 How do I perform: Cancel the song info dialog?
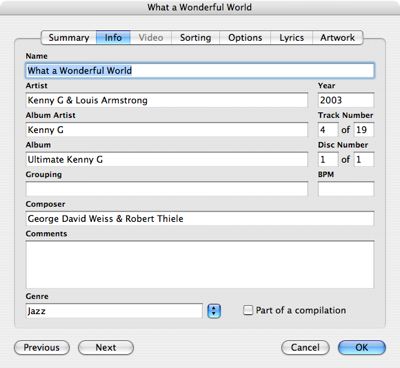305,348
